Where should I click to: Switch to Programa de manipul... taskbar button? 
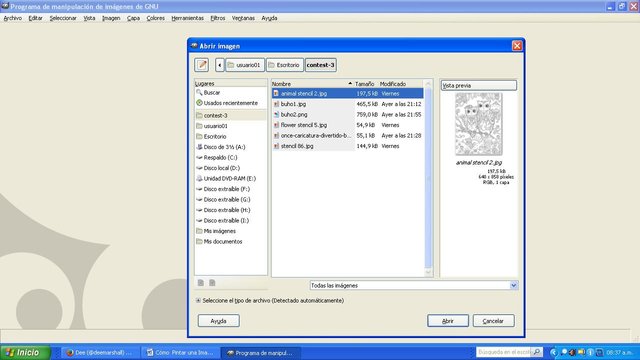pos(260,353)
